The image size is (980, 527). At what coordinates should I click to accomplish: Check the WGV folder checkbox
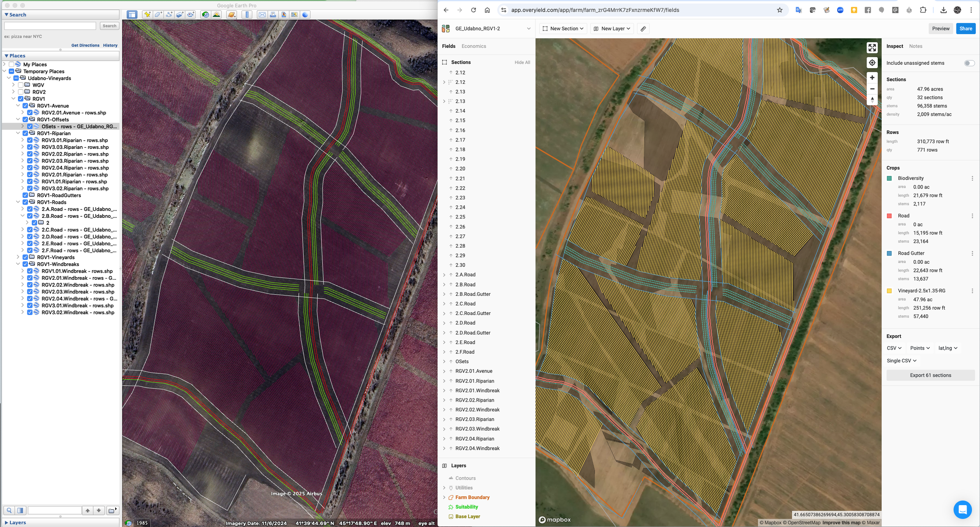pyautogui.click(x=21, y=85)
